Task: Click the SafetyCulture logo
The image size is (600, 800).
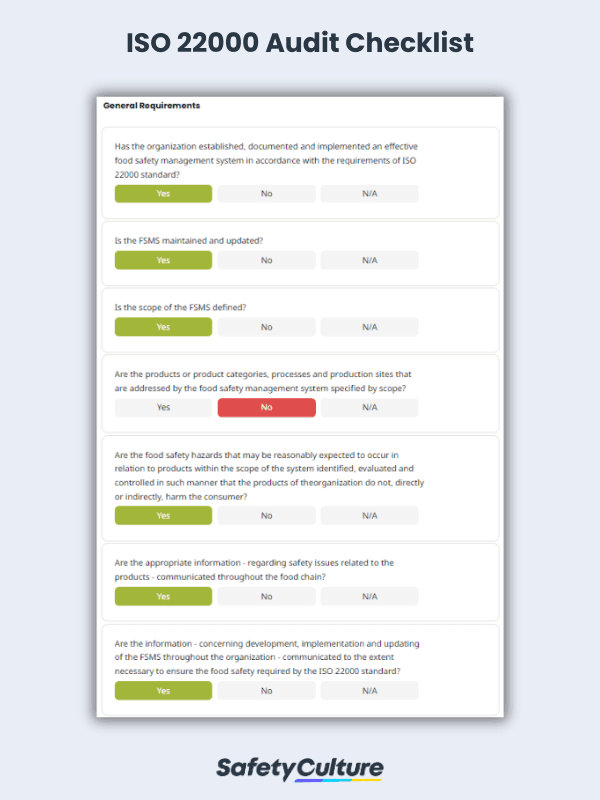Action: (x=300, y=768)
